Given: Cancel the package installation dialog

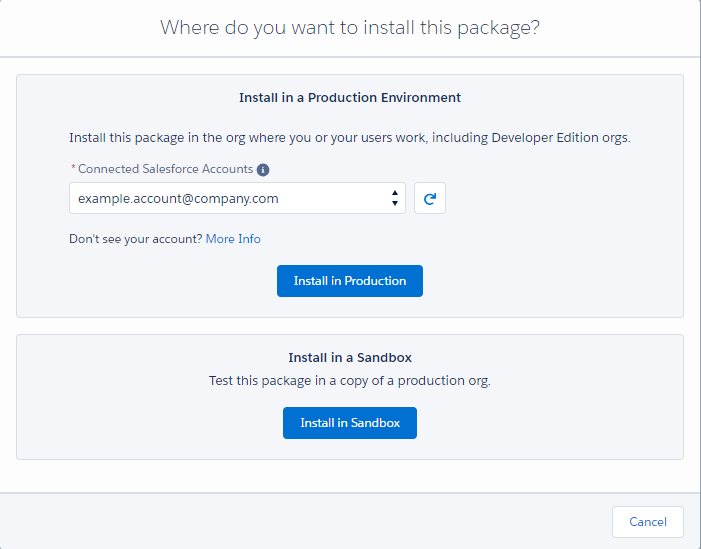Looking at the screenshot, I should coord(647,521).
